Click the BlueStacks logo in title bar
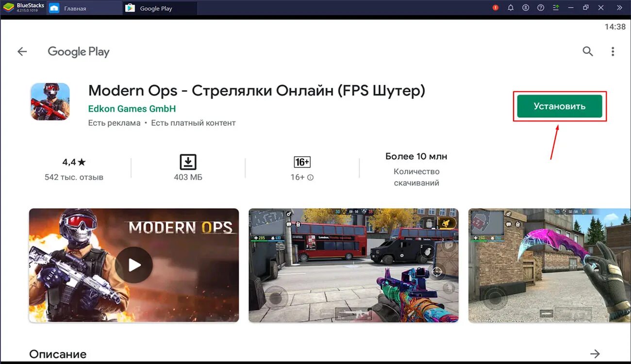The image size is (631, 364). [x=9, y=8]
